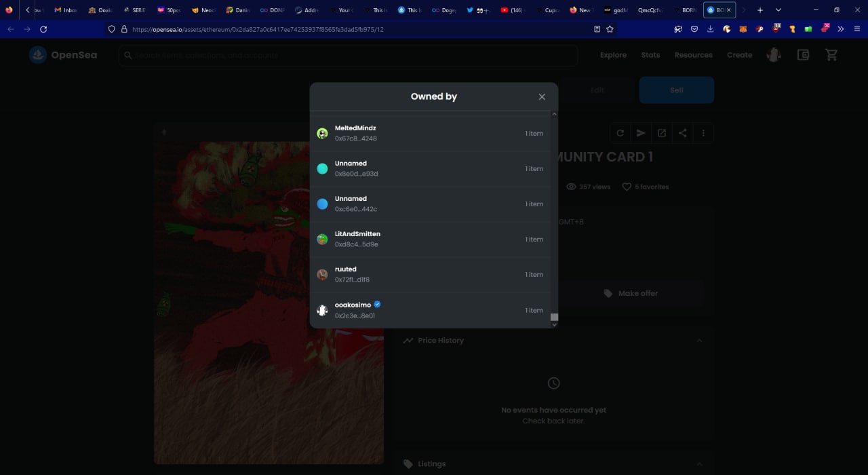868x475 pixels.
Task: Switch to the YouTube (146) tab
Action: tap(512, 10)
